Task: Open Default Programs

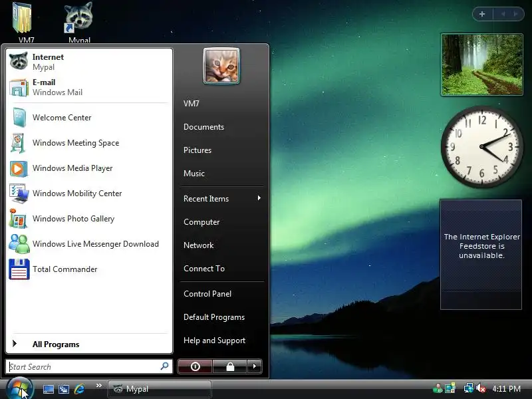Action: click(x=221, y=317)
